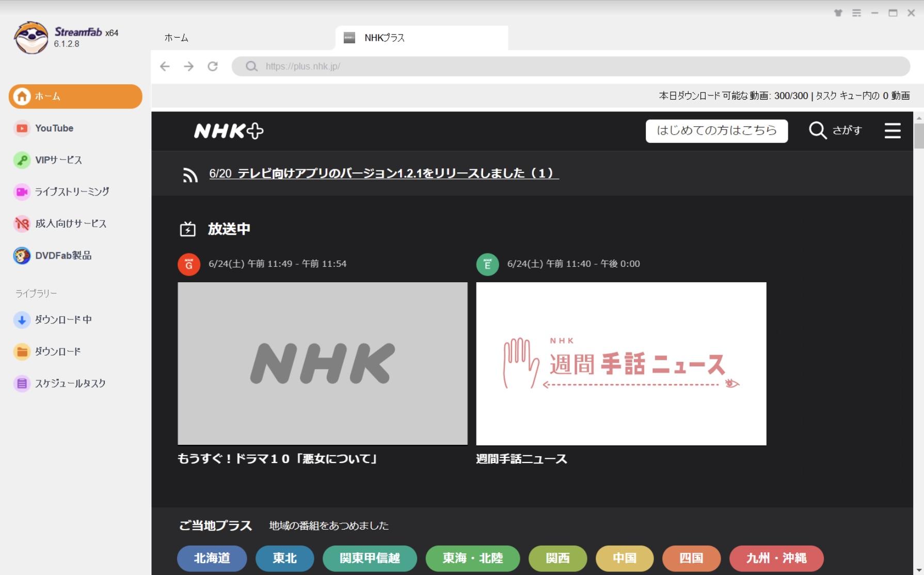Select the 東北 region button
924x575 pixels.
click(x=284, y=558)
